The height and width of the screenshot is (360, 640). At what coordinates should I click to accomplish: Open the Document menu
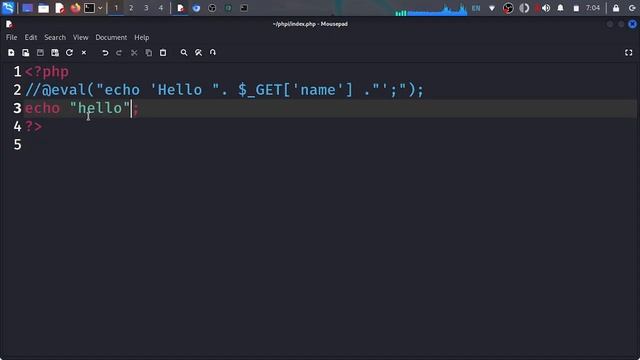click(x=111, y=37)
